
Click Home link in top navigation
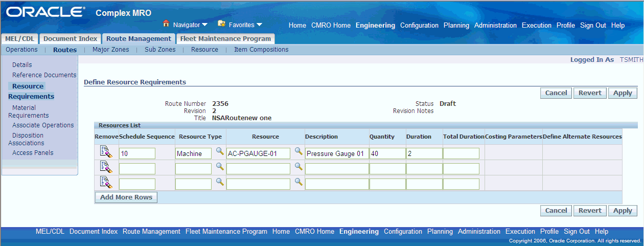coord(297,26)
